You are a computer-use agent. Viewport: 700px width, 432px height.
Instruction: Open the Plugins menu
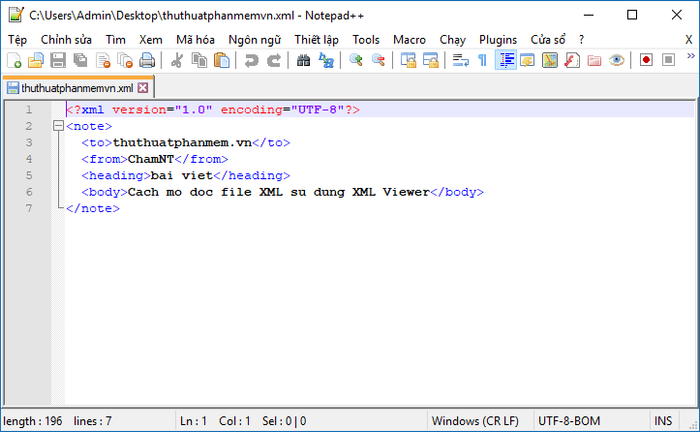[498, 40]
